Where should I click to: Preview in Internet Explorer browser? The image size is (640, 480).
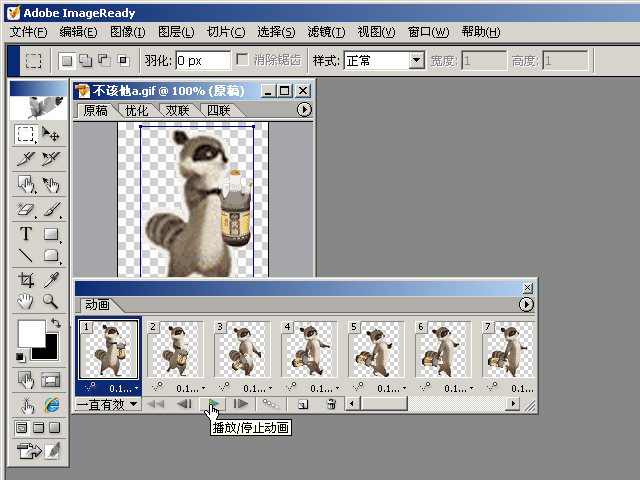point(51,405)
